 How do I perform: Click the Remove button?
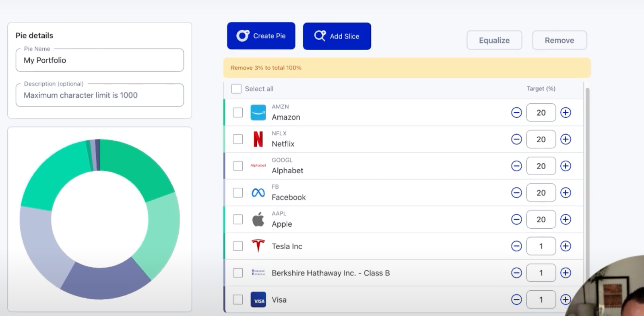point(559,40)
